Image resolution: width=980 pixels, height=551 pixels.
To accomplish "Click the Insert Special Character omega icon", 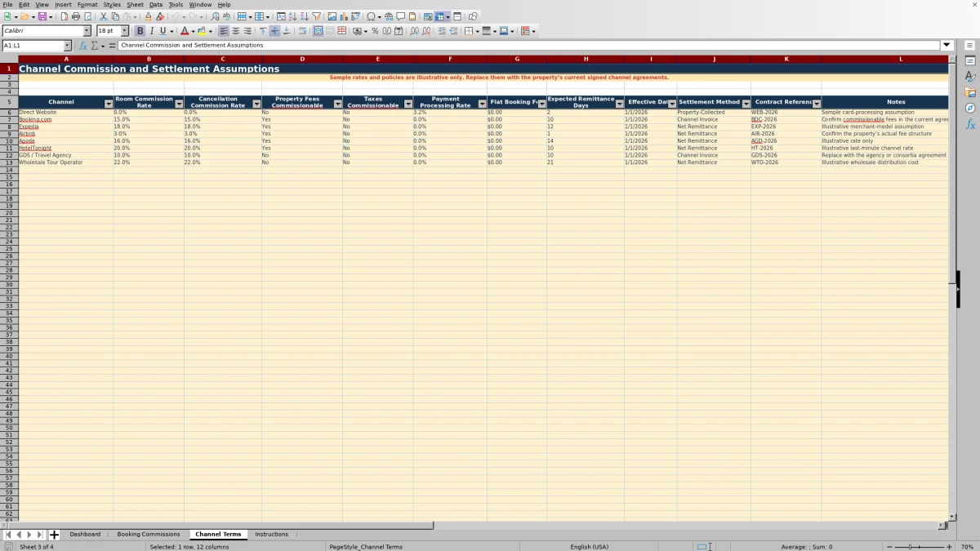I will click(371, 16).
